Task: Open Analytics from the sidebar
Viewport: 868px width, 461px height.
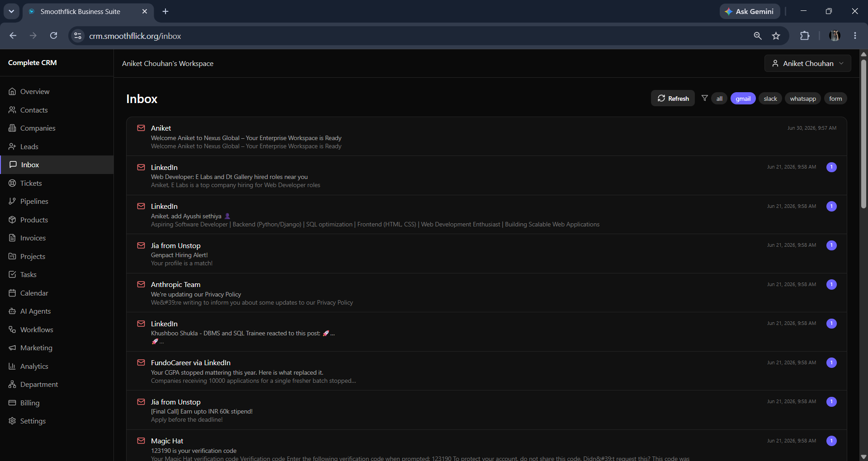Action: pyautogui.click(x=57, y=366)
